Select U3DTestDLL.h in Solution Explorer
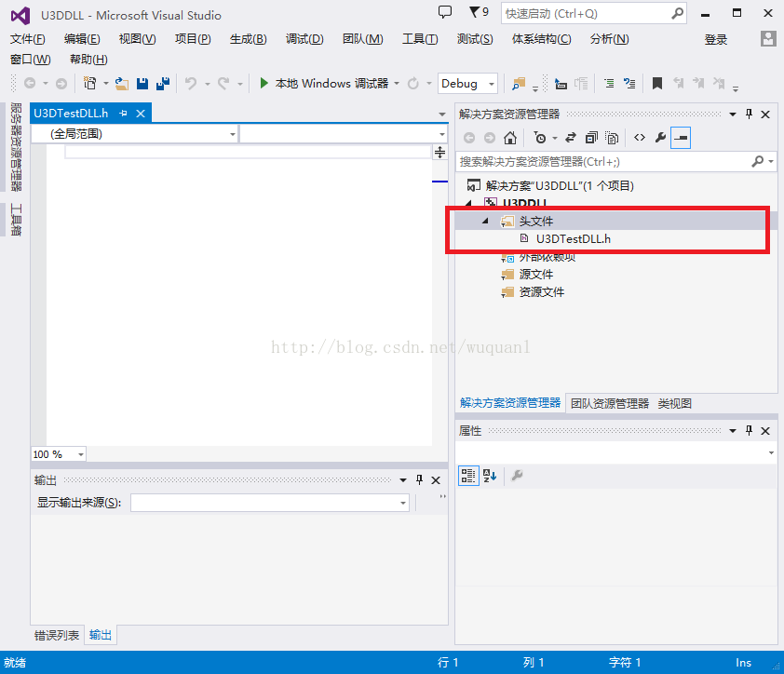Image resolution: width=784 pixels, height=674 pixels. click(x=573, y=238)
